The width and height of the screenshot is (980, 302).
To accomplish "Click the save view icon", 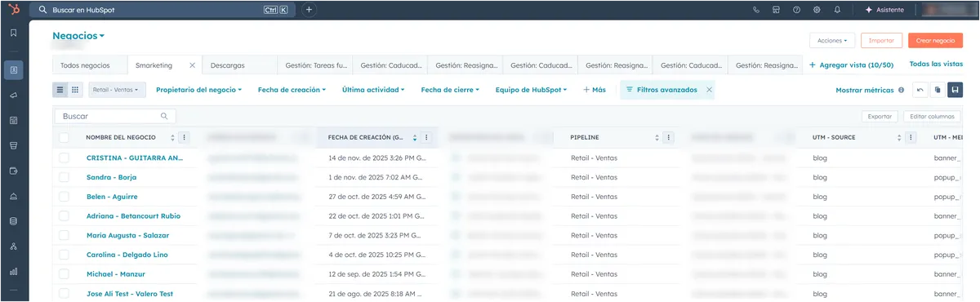I will point(955,90).
